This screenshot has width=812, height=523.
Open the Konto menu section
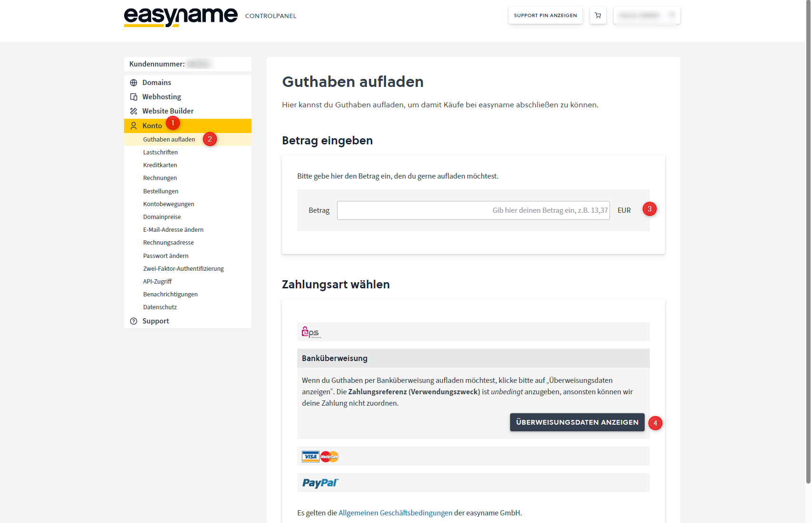pyautogui.click(x=152, y=126)
